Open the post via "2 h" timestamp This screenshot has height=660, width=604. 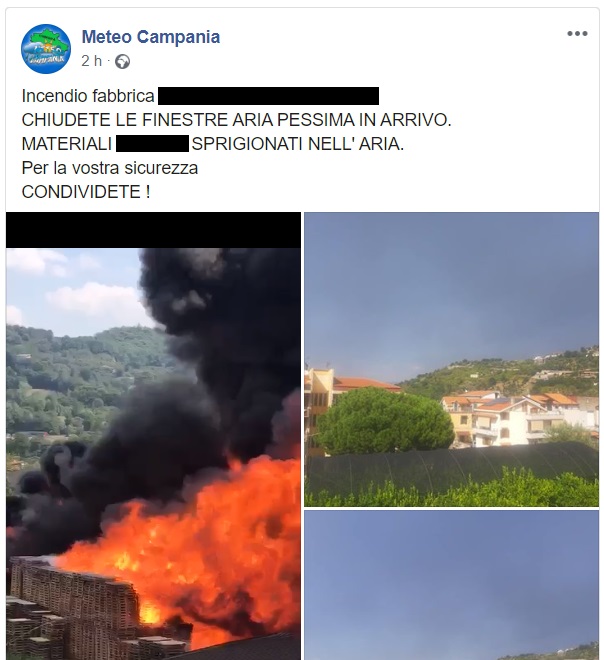tap(91, 61)
